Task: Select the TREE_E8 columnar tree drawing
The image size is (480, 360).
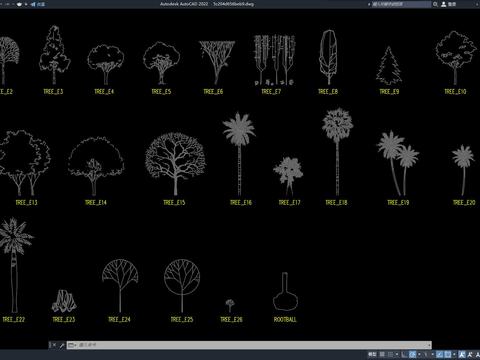Action: [329, 57]
